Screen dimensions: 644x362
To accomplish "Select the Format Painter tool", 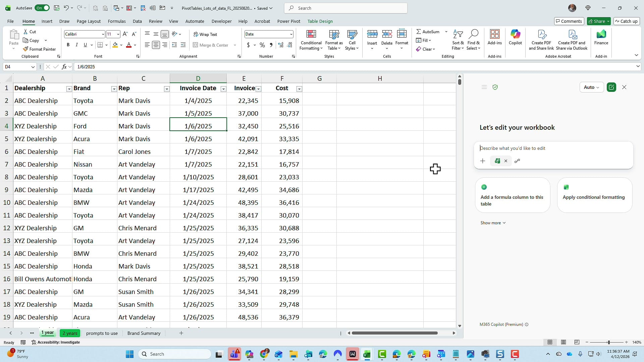I will click(40, 49).
